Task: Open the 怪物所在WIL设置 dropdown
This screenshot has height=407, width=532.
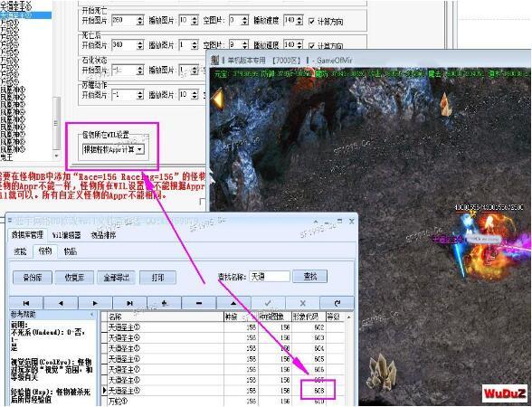Action: 114,149
